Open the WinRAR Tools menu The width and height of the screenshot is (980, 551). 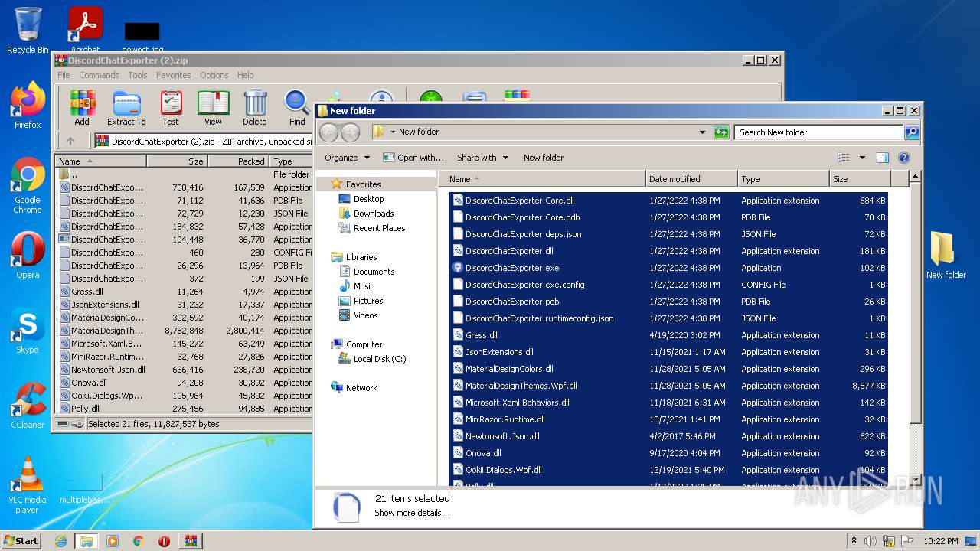tap(138, 75)
